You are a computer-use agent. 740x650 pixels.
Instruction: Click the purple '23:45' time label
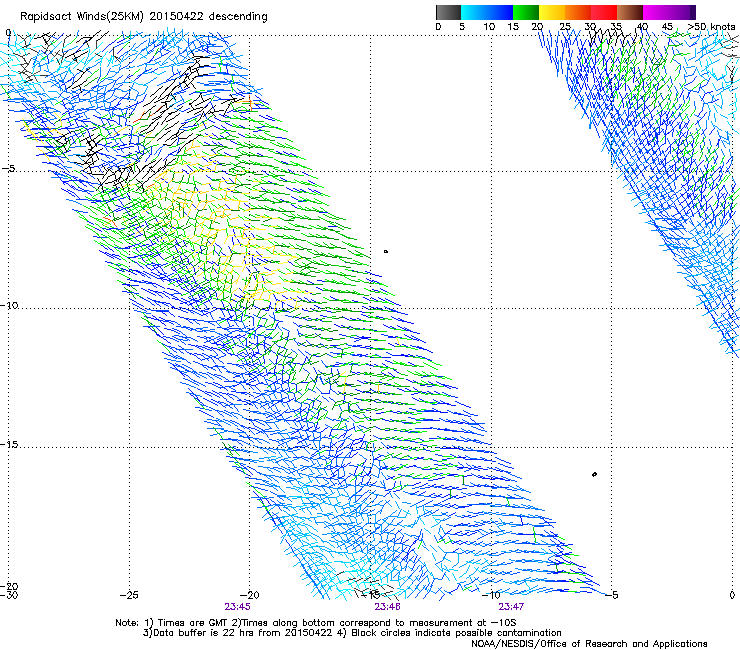(237, 607)
